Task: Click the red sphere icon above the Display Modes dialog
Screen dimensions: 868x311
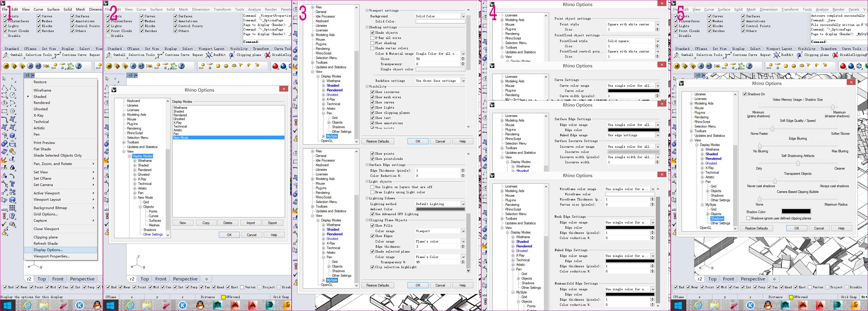Action: (x=275, y=66)
